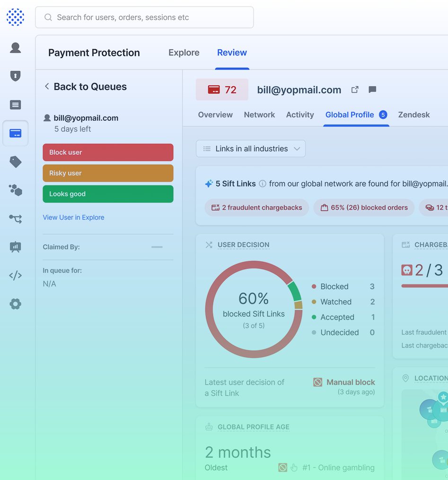Click the info icon next to Sift Links
Screen dimensions: 448x480
pyautogui.click(x=262, y=184)
